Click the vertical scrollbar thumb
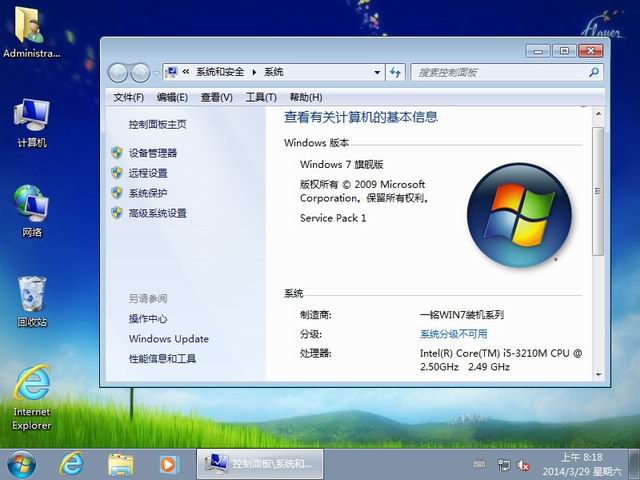This screenshot has height=480, width=640. tap(598, 191)
